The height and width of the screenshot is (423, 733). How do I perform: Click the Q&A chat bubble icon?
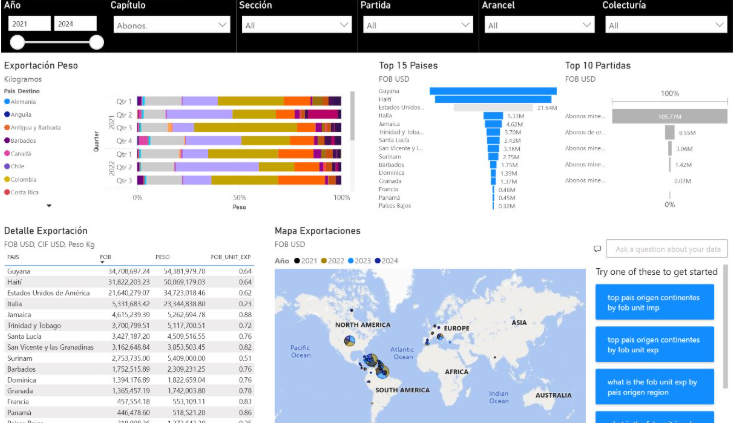tap(597, 249)
